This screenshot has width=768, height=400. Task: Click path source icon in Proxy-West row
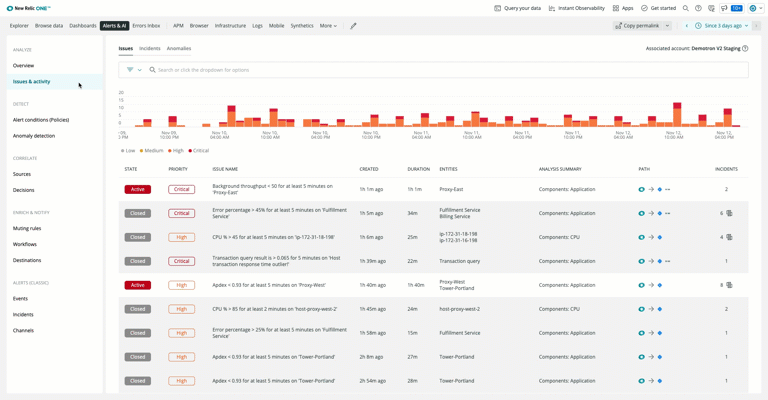pyautogui.click(x=641, y=285)
